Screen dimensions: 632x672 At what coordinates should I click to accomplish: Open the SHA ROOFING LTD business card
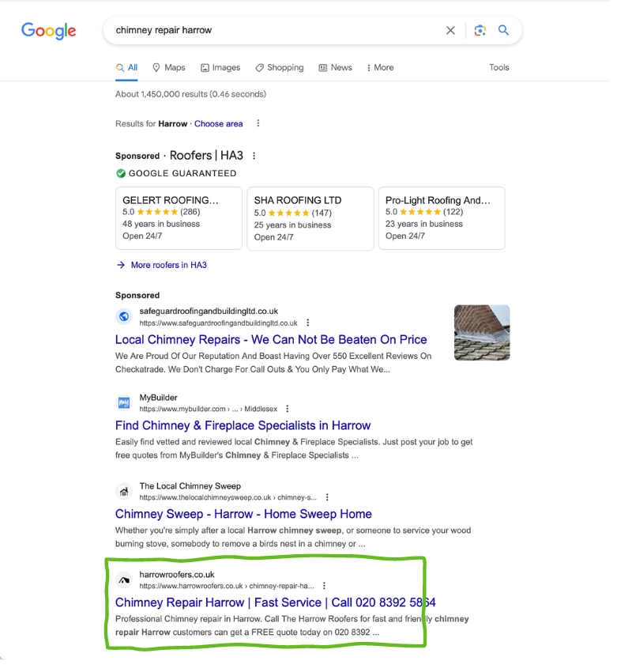310,218
